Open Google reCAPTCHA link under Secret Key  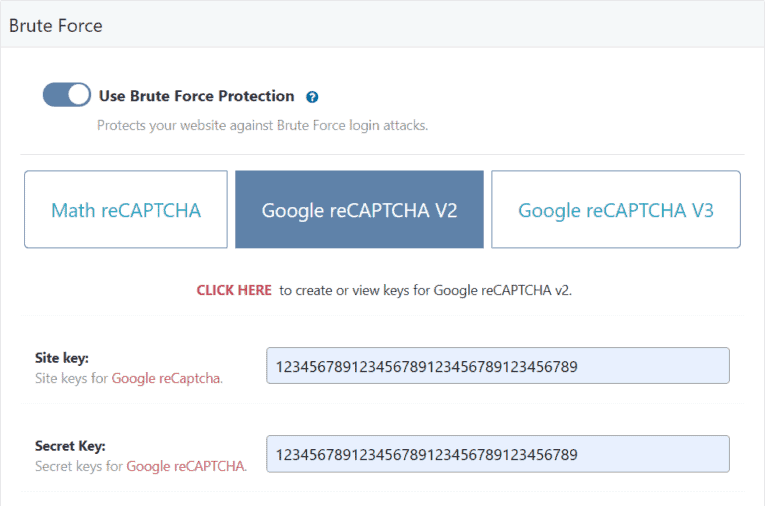pyautogui.click(x=185, y=466)
